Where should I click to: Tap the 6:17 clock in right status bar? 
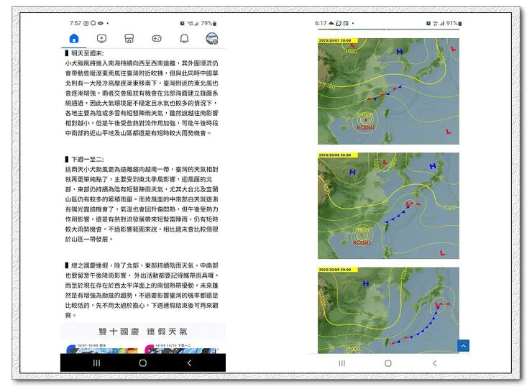tap(321, 23)
